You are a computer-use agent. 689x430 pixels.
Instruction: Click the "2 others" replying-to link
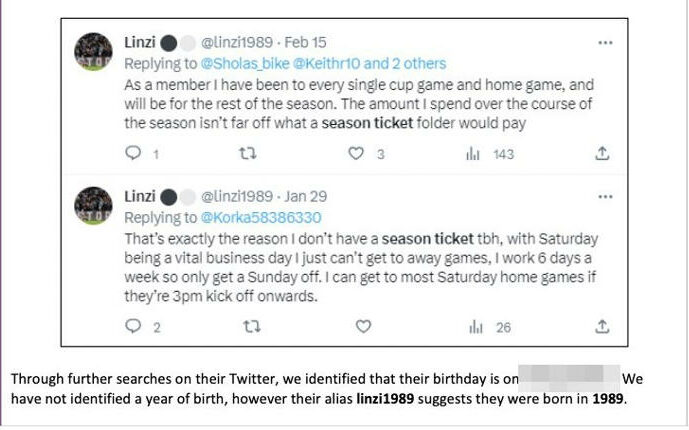click(413, 63)
